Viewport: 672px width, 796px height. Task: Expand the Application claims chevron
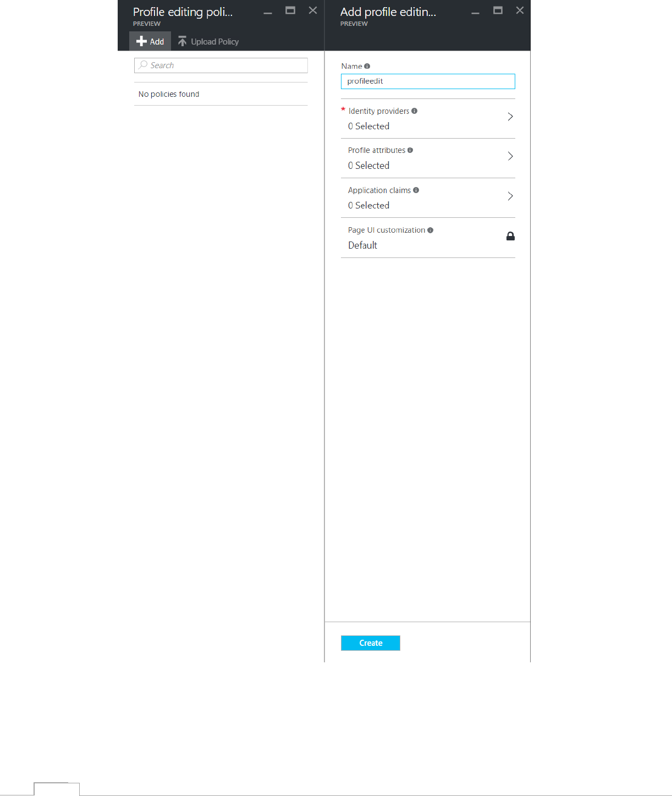point(510,196)
